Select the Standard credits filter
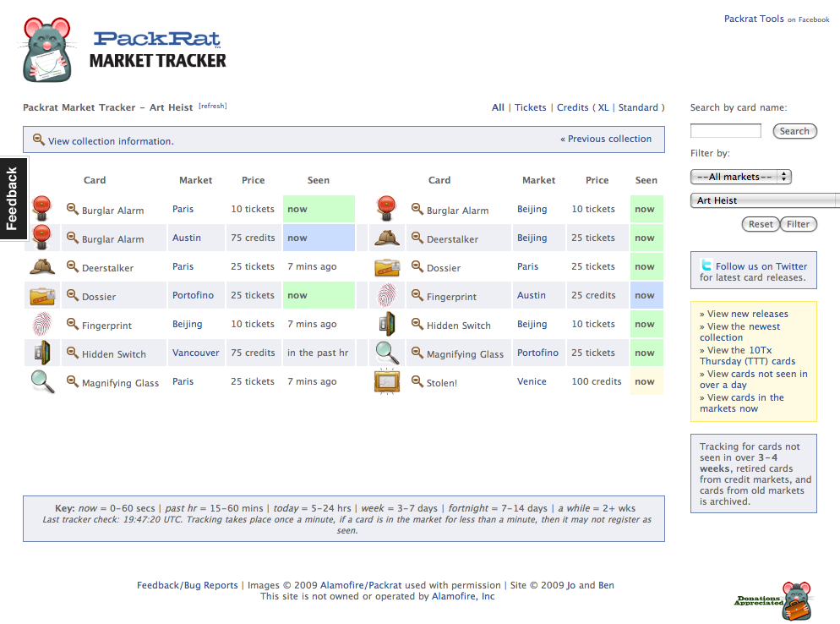 pos(638,107)
